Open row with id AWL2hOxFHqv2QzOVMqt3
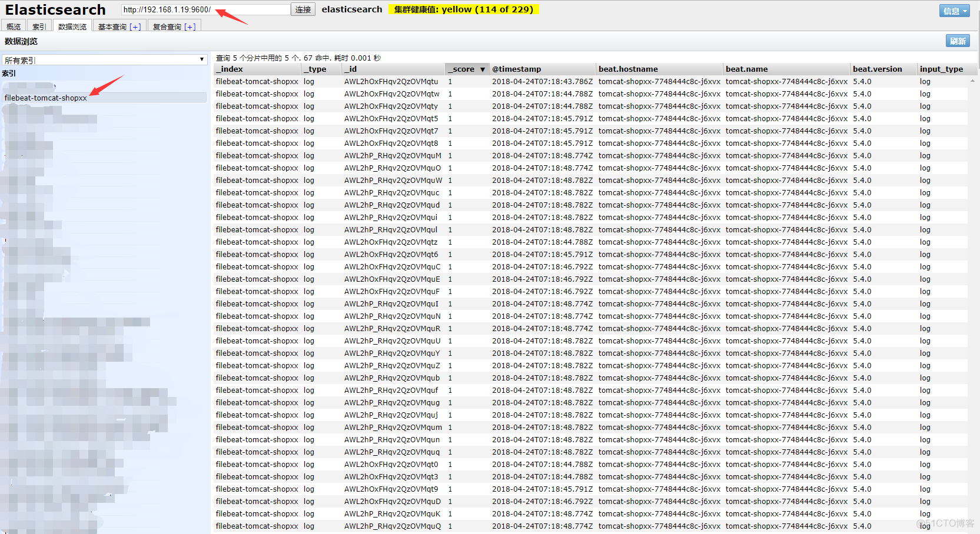 [x=591, y=477]
